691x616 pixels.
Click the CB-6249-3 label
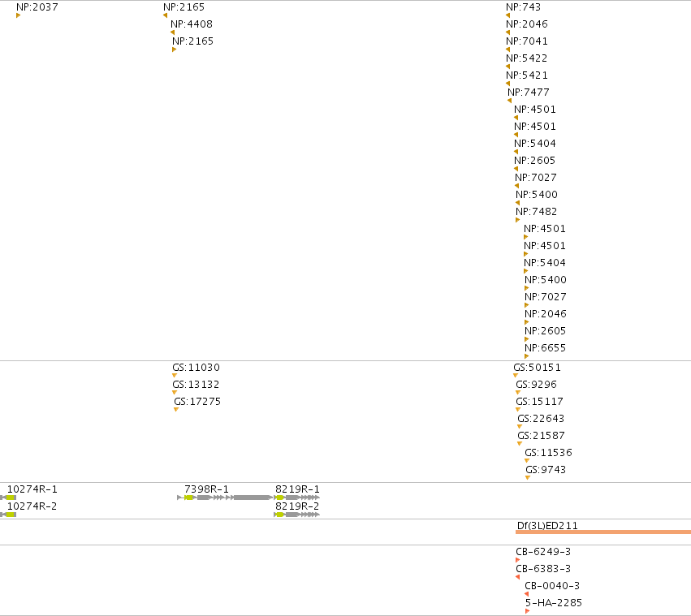[543, 552]
